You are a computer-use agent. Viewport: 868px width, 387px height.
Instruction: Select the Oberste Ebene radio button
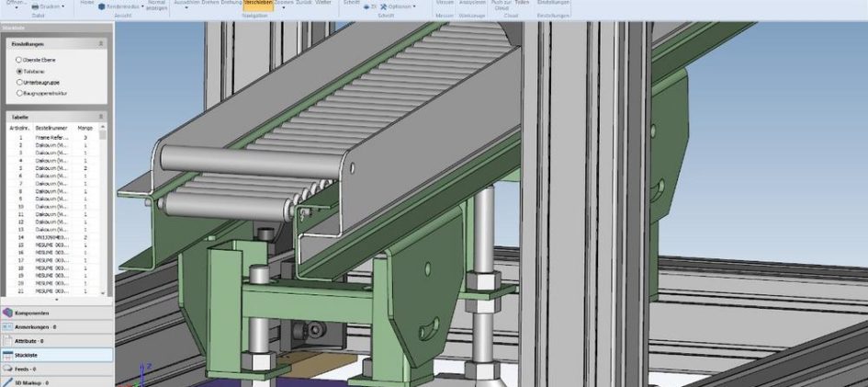pyautogui.click(x=19, y=60)
